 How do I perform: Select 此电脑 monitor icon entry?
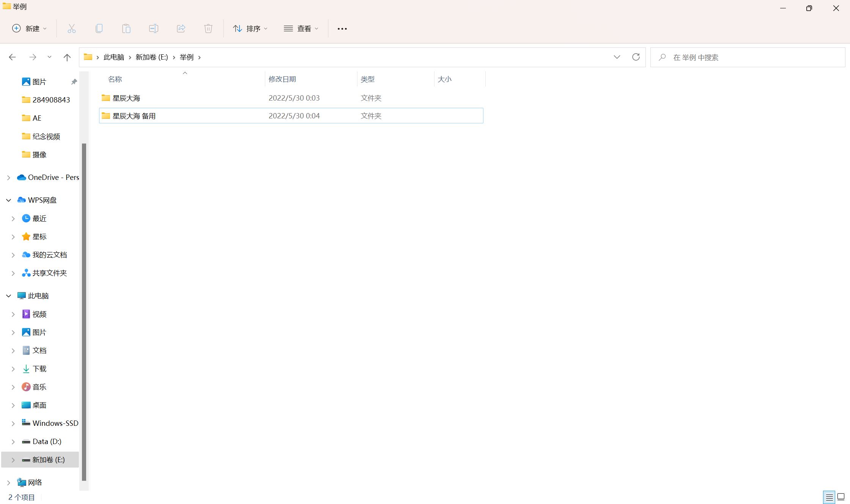(x=22, y=296)
